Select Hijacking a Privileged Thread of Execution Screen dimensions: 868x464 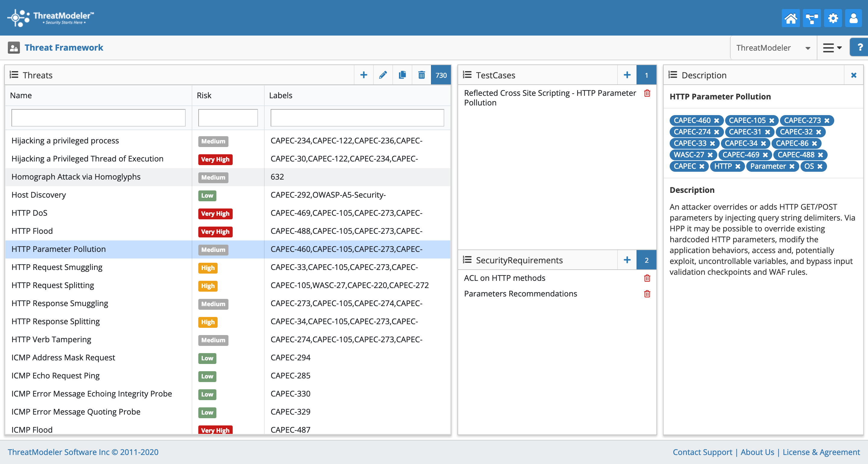228,159
